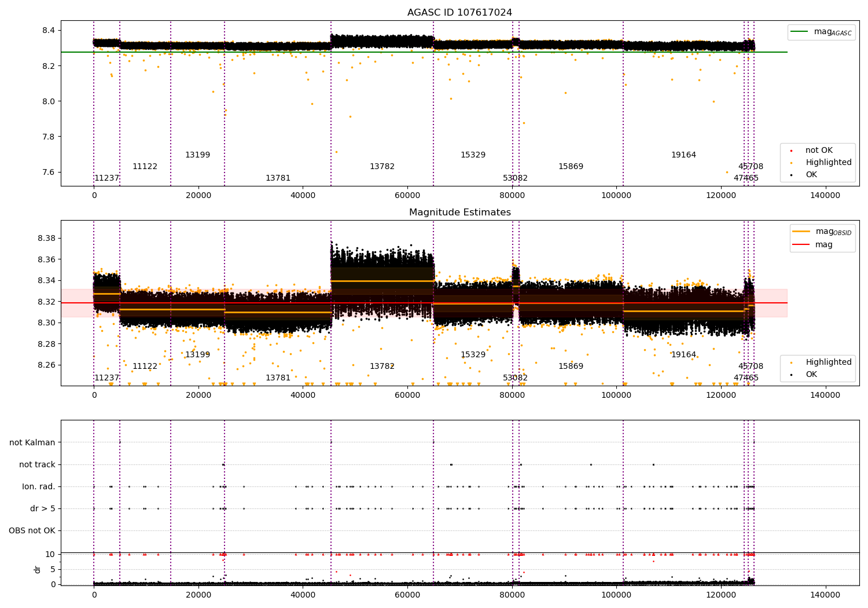Click the 'not OK' legend entry
Viewport: 868px width, 608px height.
(819, 151)
